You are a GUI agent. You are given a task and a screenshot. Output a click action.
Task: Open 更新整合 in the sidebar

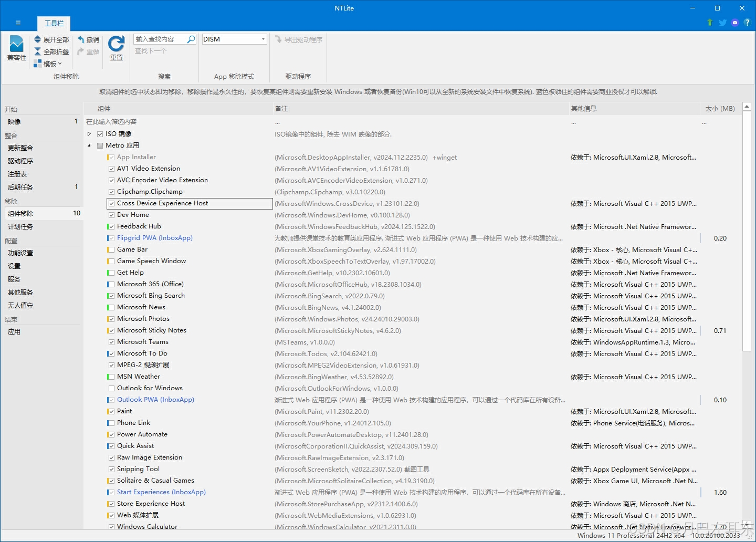43,148
